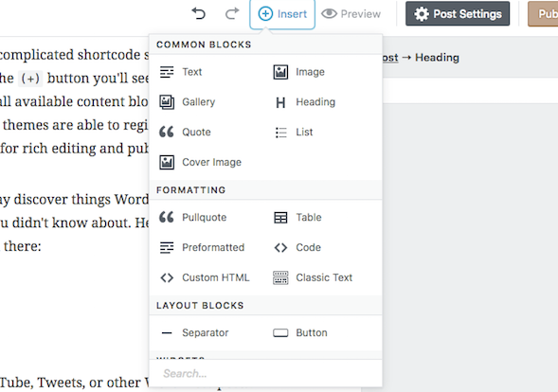Click the Undo arrow icon
This screenshot has height=392, width=558.
[199, 13]
